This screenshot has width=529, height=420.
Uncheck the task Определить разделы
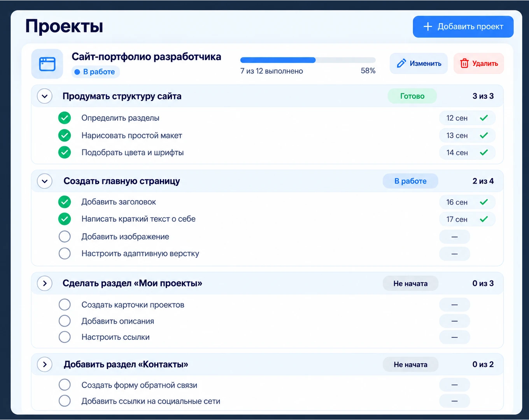(65, 118)
